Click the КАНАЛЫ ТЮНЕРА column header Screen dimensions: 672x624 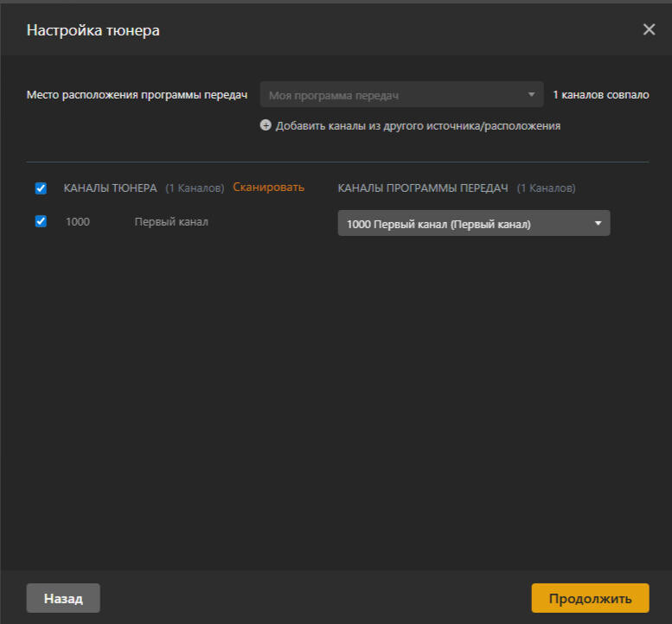(x=110, y=188)
